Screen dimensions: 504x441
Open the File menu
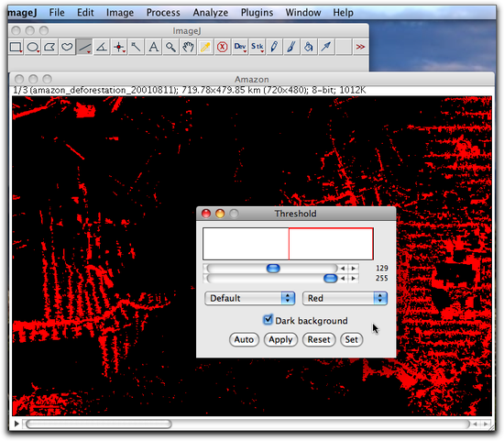pos(57,13)
